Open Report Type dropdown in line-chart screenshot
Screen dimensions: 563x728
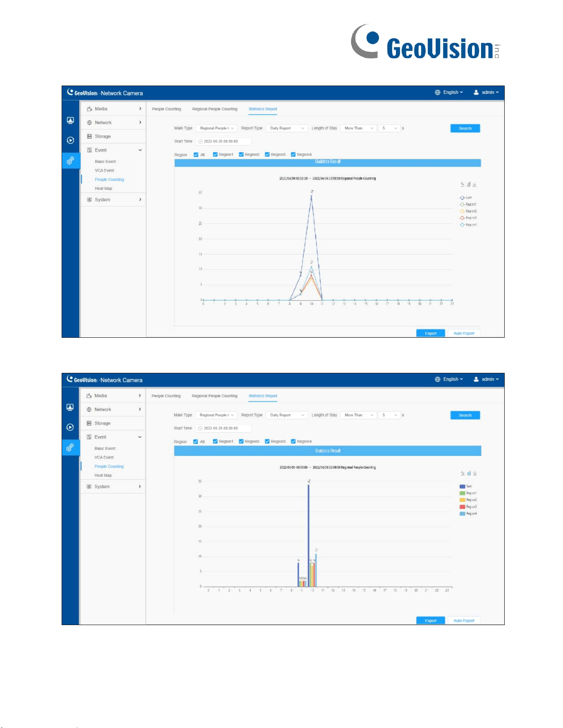coord(287,128)
